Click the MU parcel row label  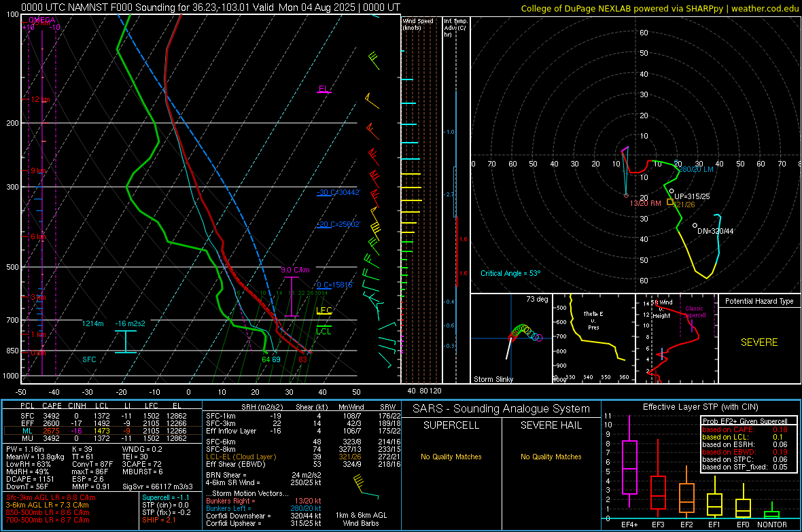pos(27,438)
